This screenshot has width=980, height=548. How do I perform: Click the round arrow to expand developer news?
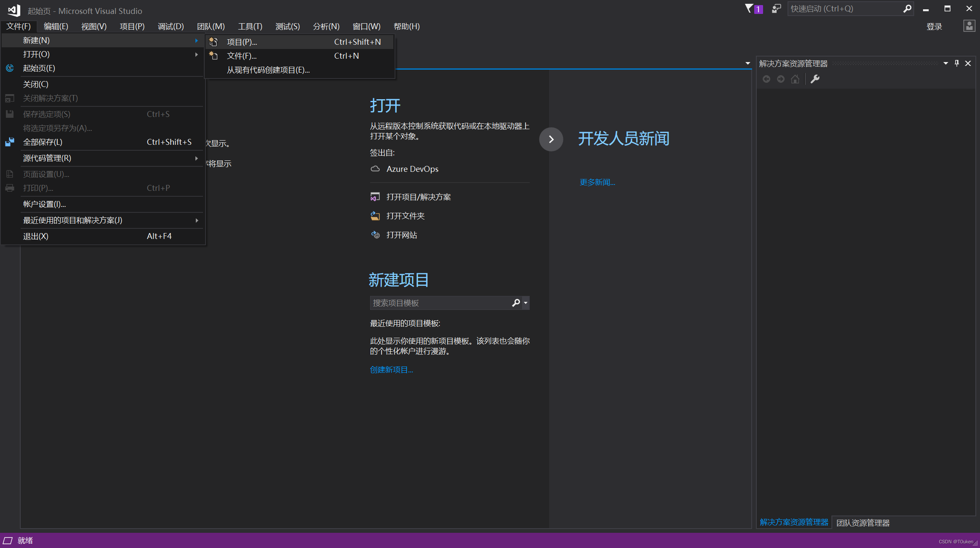(551, 139)
